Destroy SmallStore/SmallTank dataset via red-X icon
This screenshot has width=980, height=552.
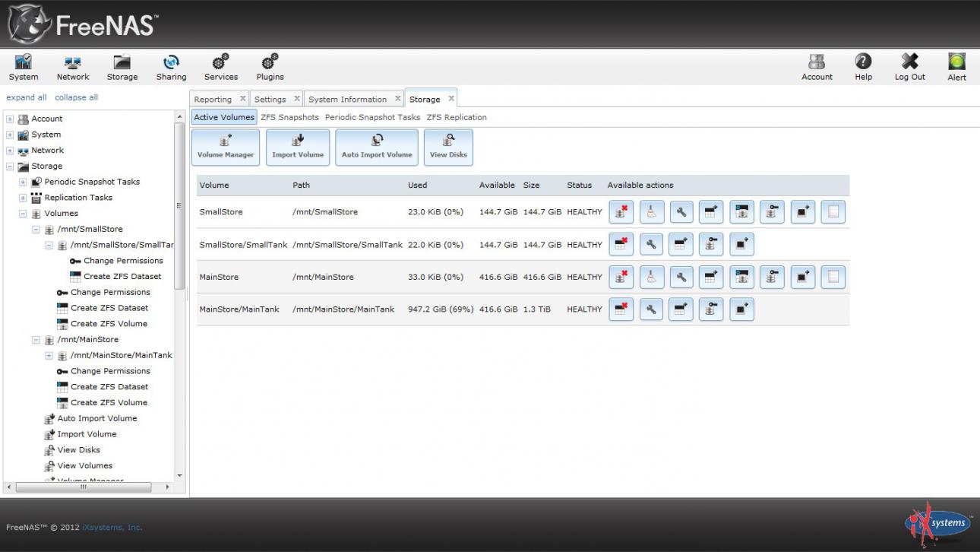(621, 245)
